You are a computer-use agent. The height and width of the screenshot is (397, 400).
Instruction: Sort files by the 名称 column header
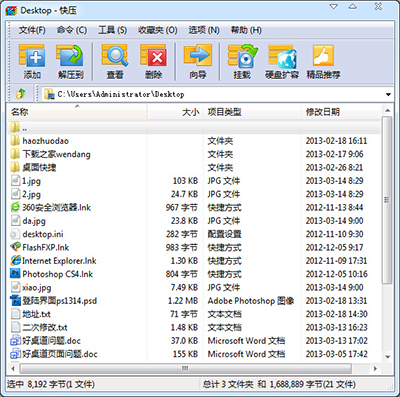77,112
